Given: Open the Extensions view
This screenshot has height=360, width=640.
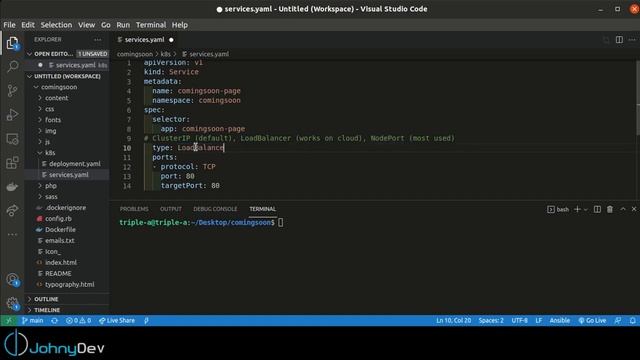Looking at the screenshot, I should click(12, 163).
